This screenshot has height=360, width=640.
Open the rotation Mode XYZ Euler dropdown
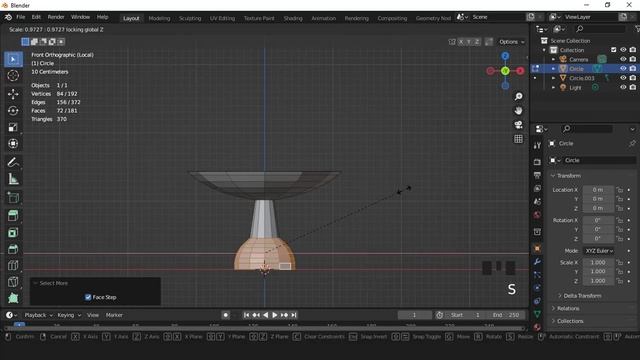tap(599, 251)
